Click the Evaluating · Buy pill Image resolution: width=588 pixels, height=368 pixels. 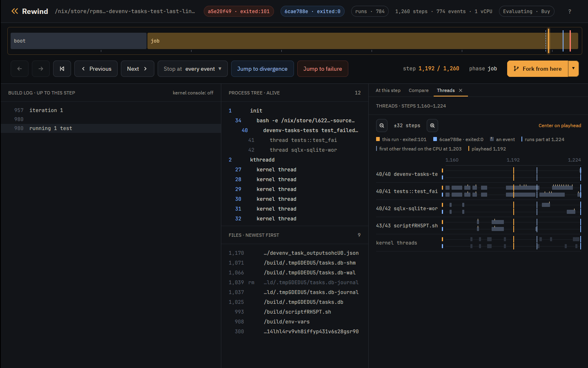click(x=526, y=11)
